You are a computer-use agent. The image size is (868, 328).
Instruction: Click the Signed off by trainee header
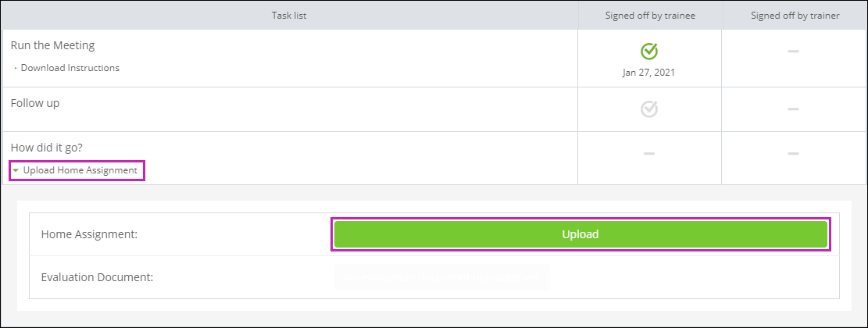click(x=650, y=16)
